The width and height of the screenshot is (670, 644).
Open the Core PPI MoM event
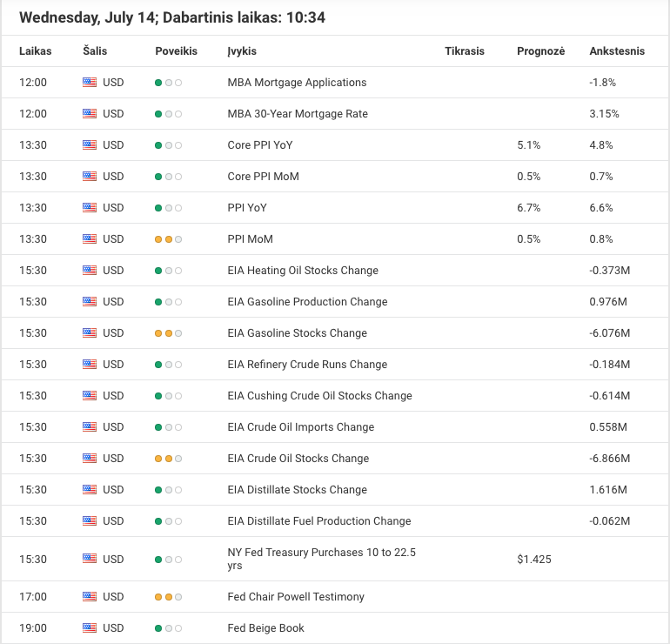[263, 177]
